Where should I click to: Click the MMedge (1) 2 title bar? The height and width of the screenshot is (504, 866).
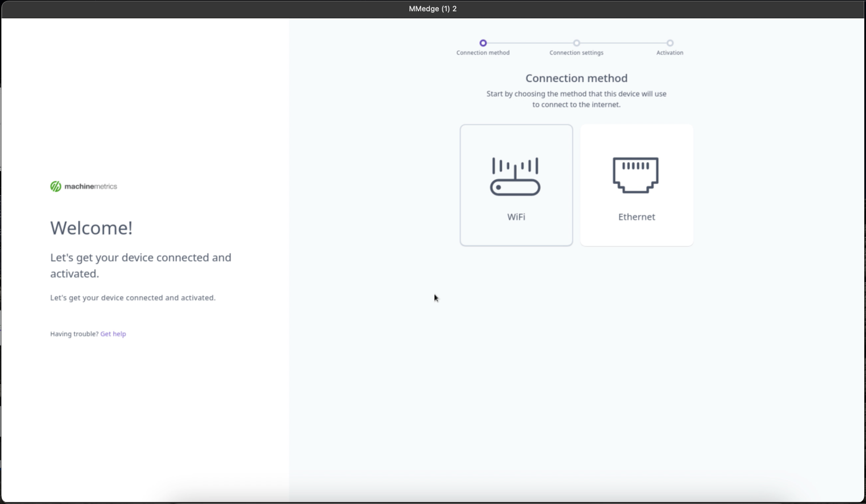pos(432,9)
